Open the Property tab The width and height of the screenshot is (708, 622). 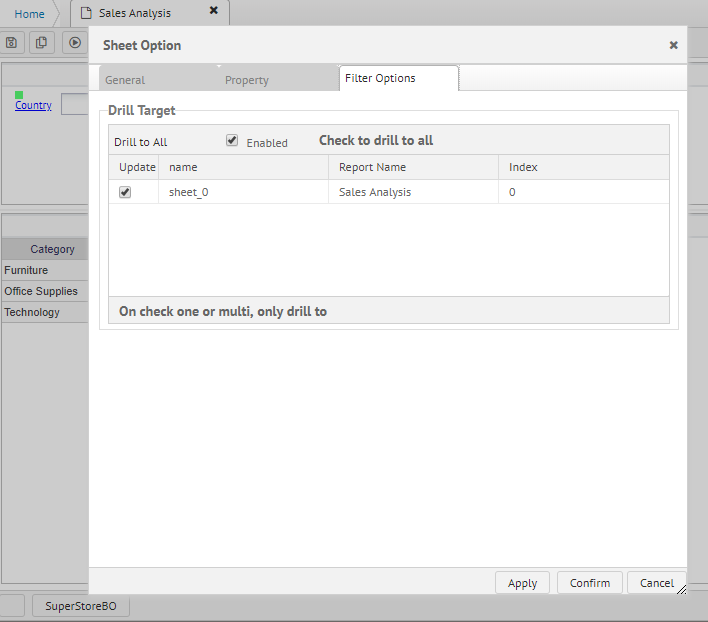246,80
